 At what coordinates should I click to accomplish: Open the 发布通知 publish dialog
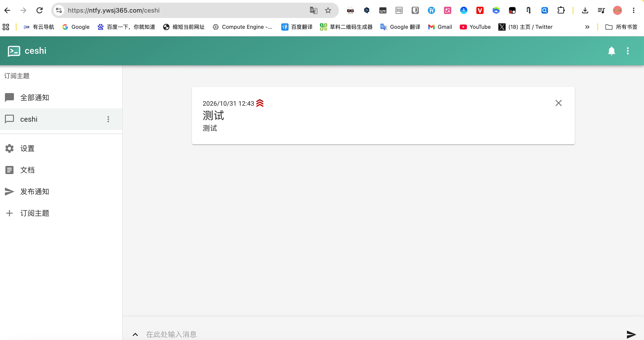click(61, 191)
